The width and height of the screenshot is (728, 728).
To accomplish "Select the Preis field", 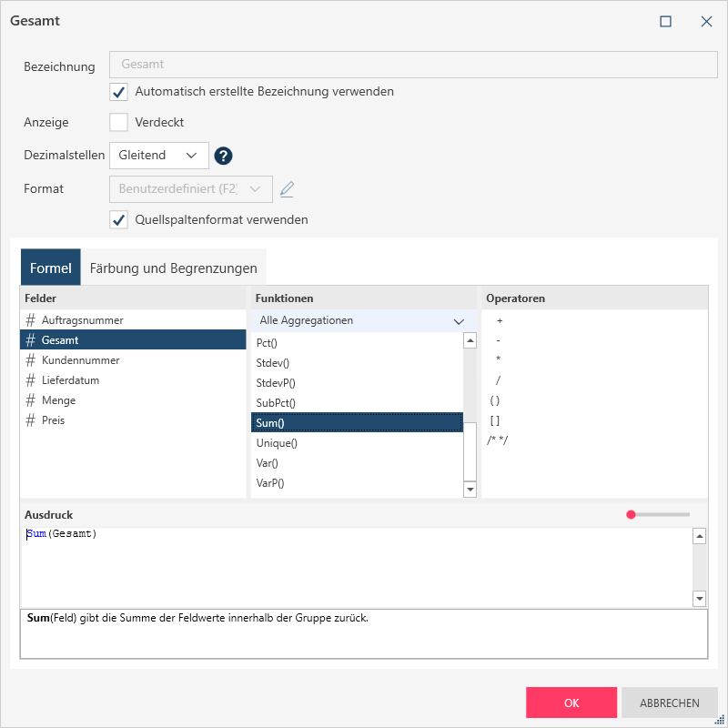I will 53,420.
